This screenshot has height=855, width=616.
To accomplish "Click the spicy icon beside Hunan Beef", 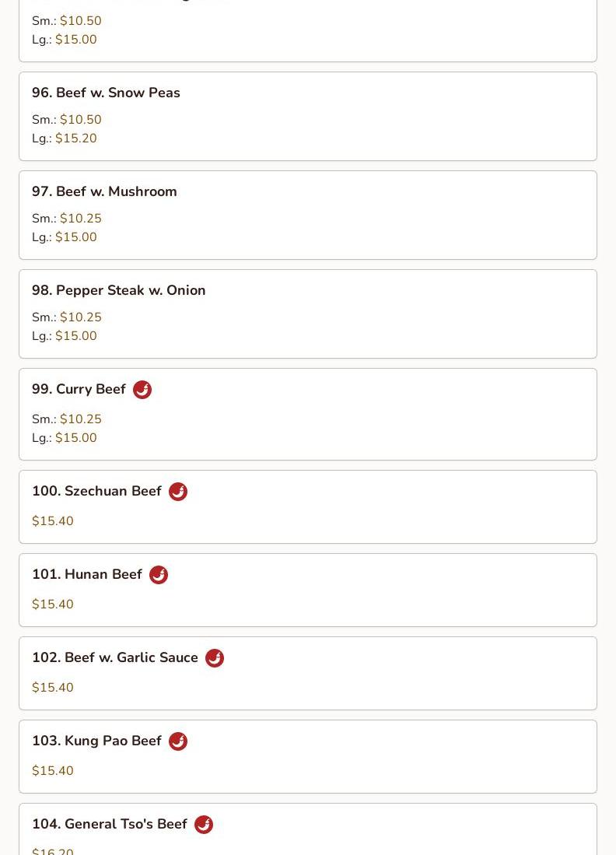I will pos(159,575).
